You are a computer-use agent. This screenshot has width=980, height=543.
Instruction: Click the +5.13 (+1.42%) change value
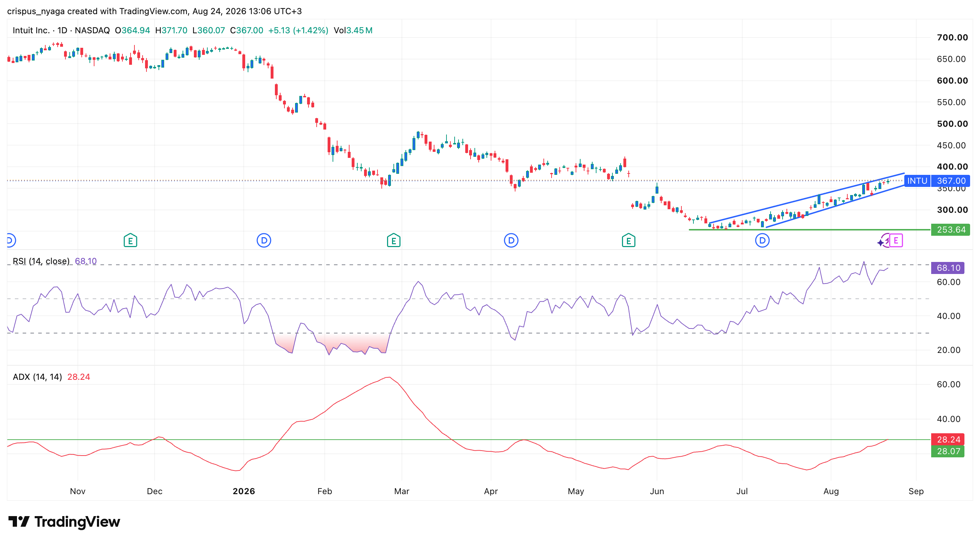click(x=298, y=30)
